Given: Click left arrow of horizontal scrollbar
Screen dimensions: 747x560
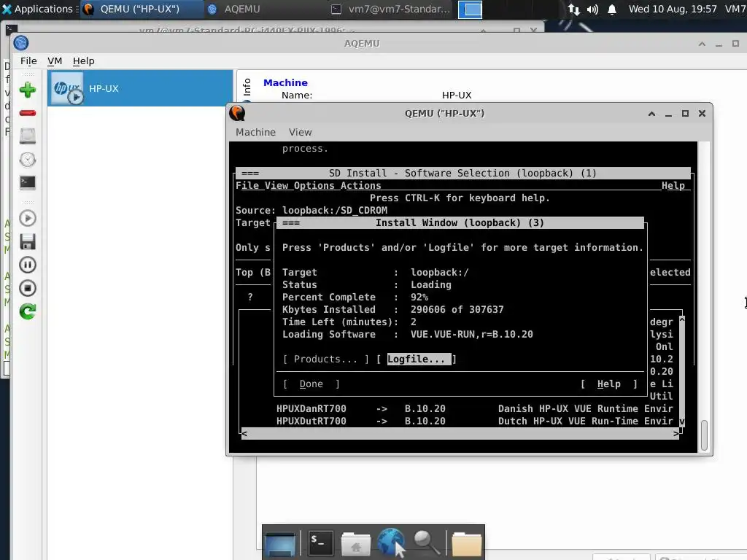Looking at the screenshot, I should (x=244, y=433).
